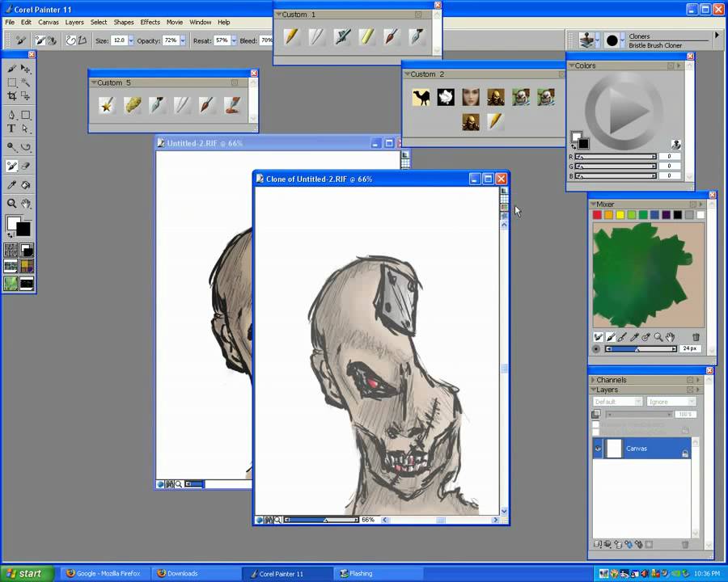This screenshot has width=728, height=582.
Task: Open the Layers menu in menu bar
Action: coord(74,23)
